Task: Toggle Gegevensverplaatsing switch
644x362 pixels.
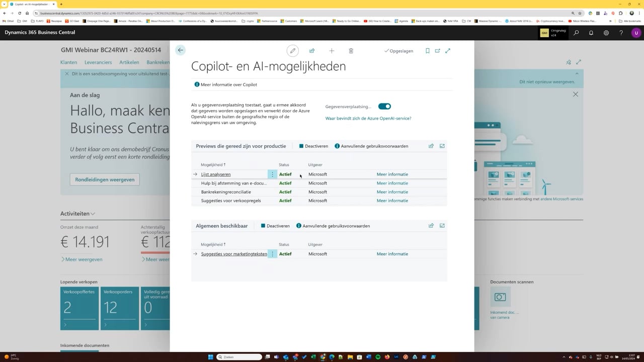Action: (384, 106)
